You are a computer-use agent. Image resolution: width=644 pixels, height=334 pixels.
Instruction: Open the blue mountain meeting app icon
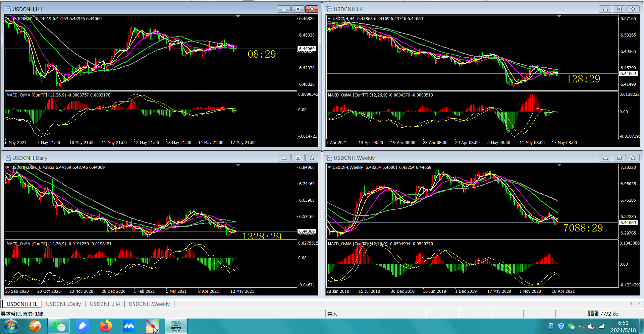129,326
